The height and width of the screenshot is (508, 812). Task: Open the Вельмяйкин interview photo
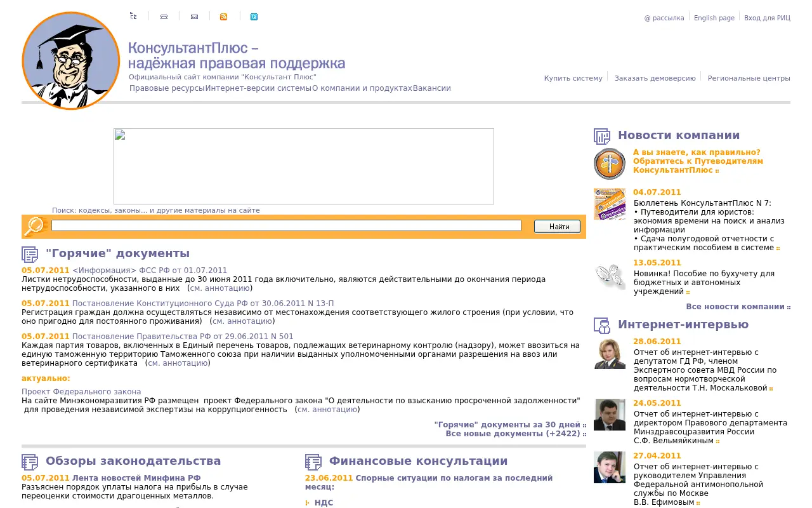click(x=610, y=415)
